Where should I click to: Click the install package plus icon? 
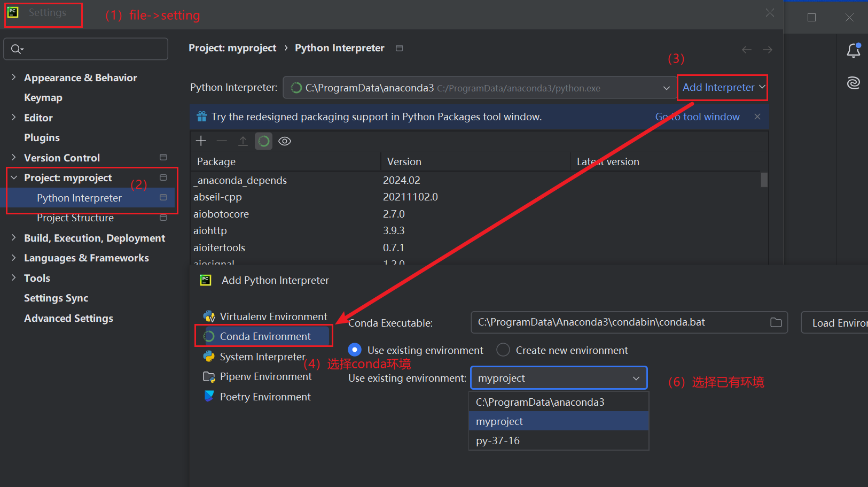point(201,141)
